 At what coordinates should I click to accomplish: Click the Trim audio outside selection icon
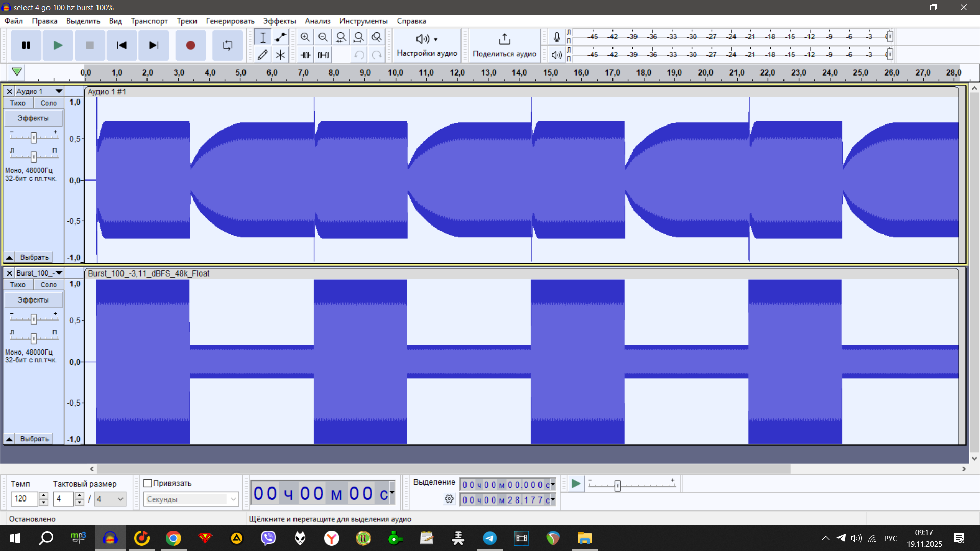[x=305, y=55]
